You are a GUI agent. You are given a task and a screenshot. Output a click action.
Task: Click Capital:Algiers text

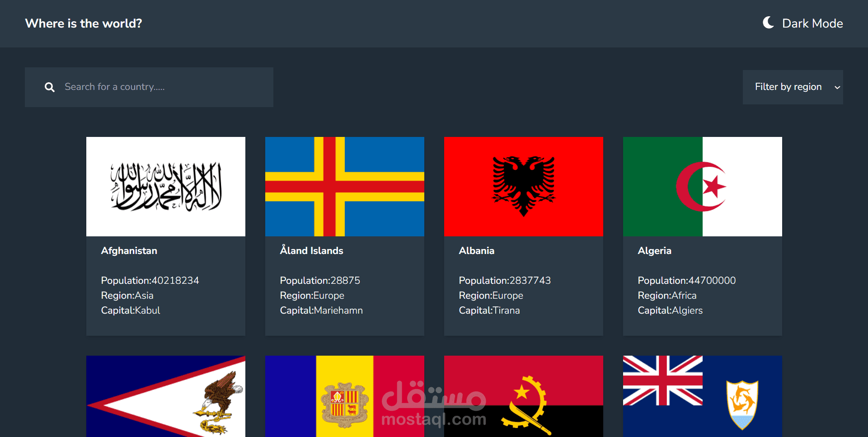[x=670, y=310]
